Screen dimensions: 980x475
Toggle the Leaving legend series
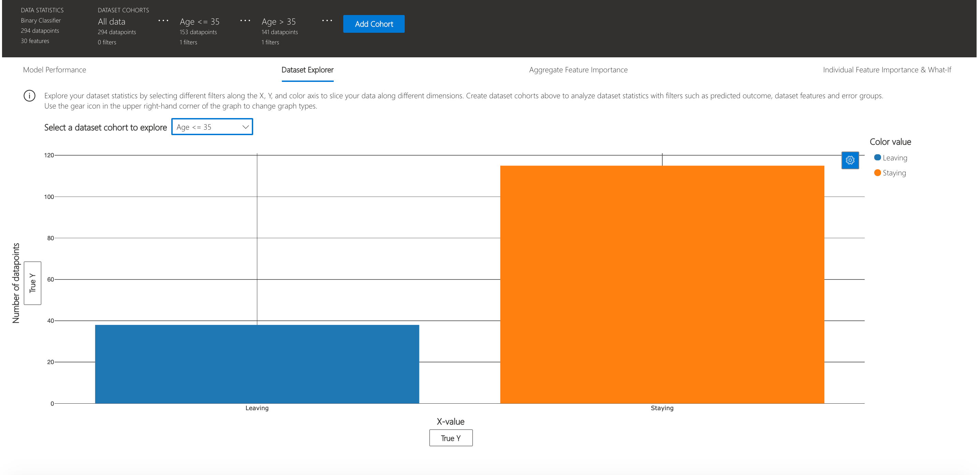tap(890, 158)
